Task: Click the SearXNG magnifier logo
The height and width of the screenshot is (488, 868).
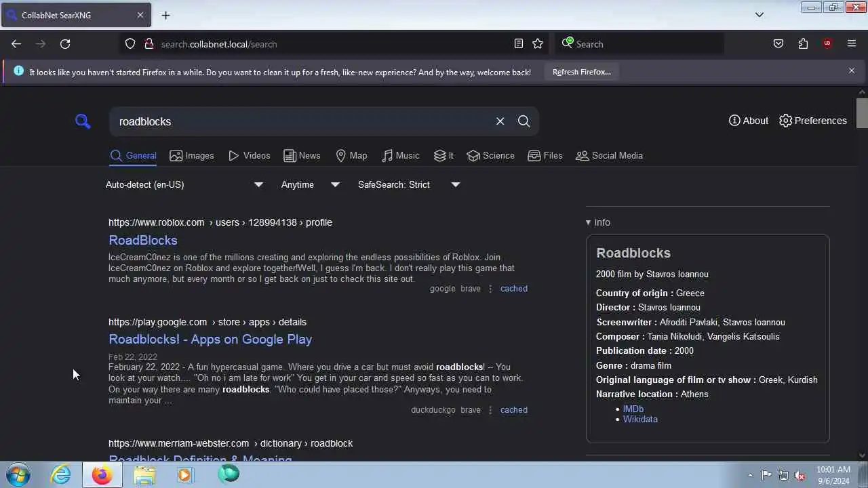Action: [x=83, y=121]
